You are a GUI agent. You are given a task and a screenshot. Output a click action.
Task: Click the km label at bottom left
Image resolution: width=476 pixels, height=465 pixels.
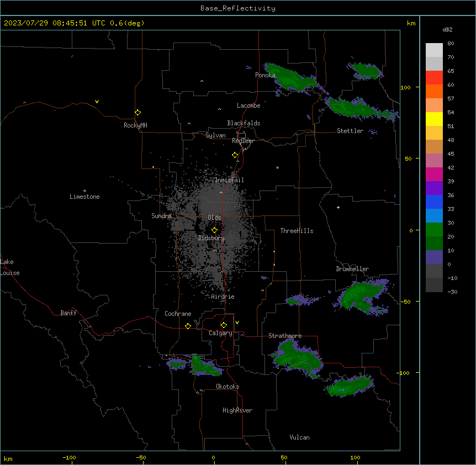(8, 459)
